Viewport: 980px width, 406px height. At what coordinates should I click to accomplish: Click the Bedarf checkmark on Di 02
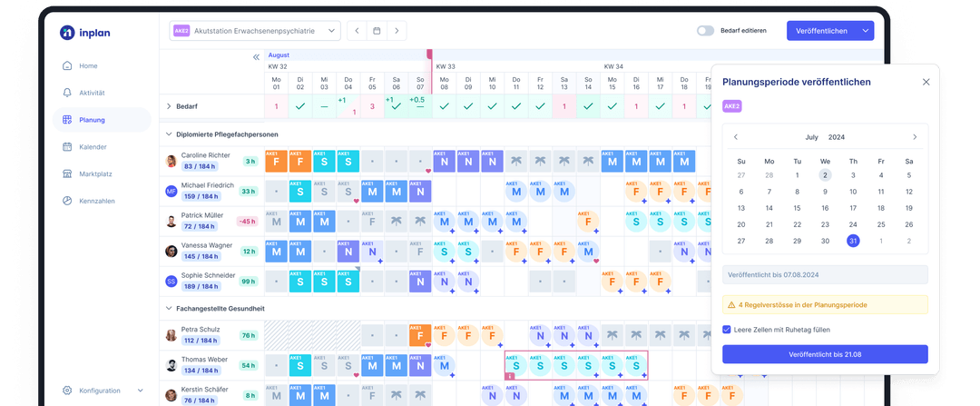[300, 106]
